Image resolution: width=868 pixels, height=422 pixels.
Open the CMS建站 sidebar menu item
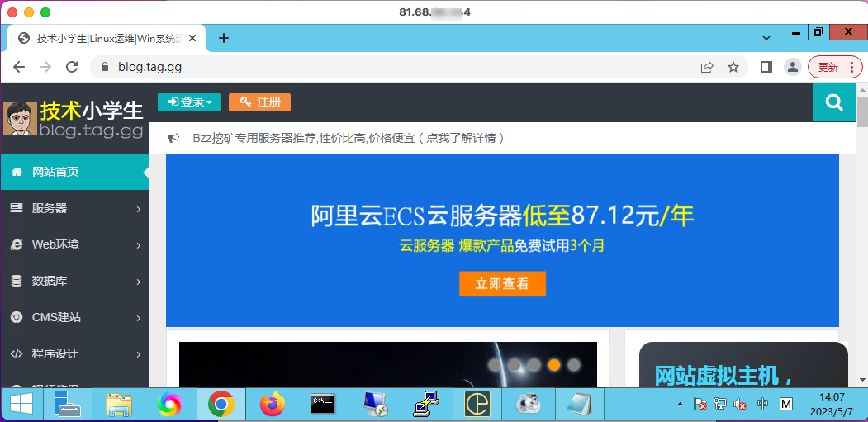(74, 318)
